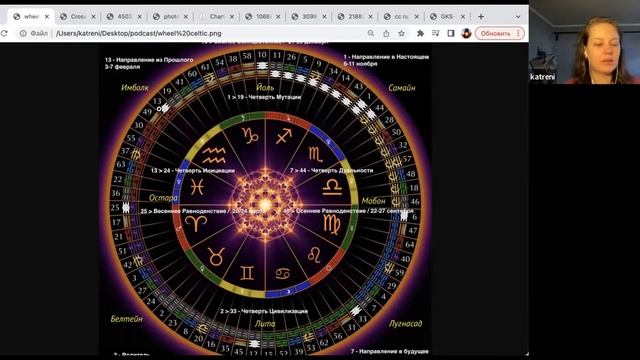Click the 'Йоль' label
The image size is (640, 360).
(265, 87)
